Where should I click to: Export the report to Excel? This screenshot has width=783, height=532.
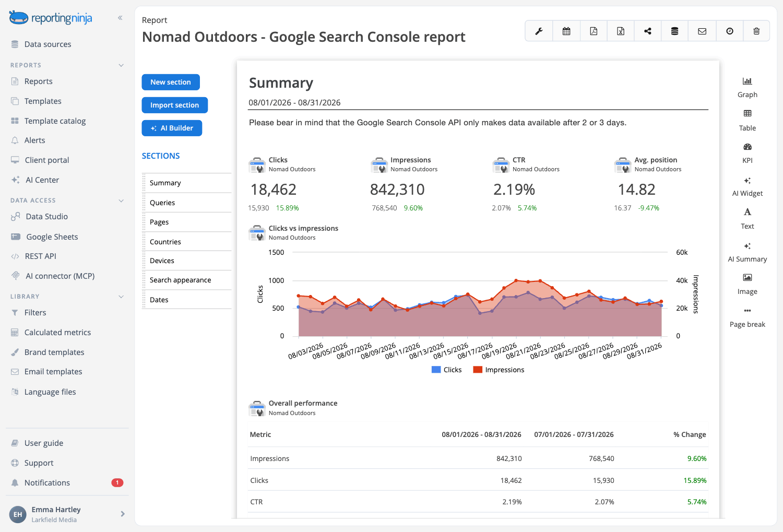pos(621,31)
